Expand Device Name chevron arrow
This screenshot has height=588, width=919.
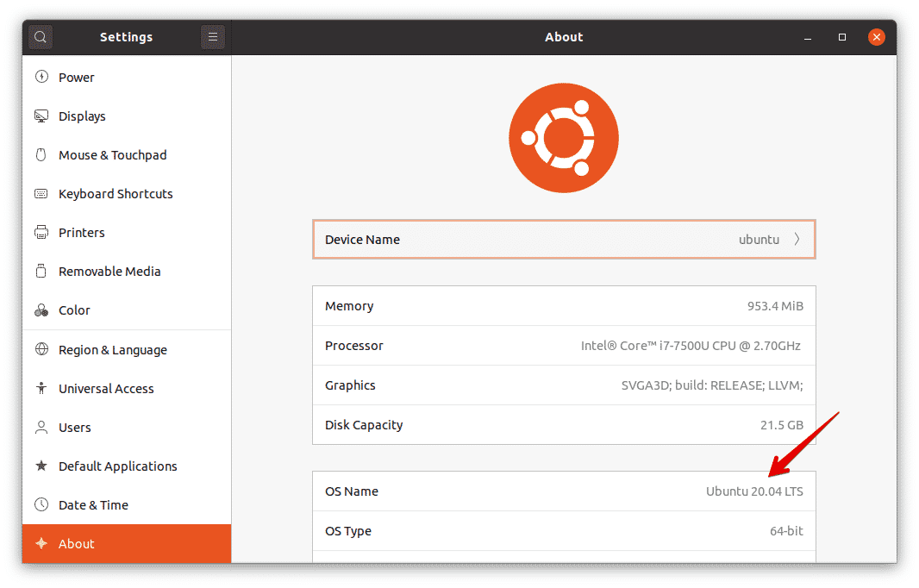[x=797, y=240]
